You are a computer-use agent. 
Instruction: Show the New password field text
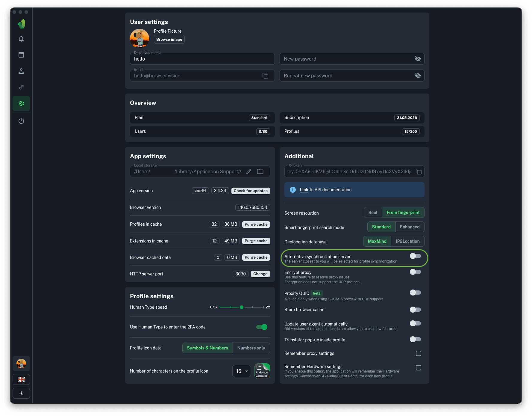[418, 59]
